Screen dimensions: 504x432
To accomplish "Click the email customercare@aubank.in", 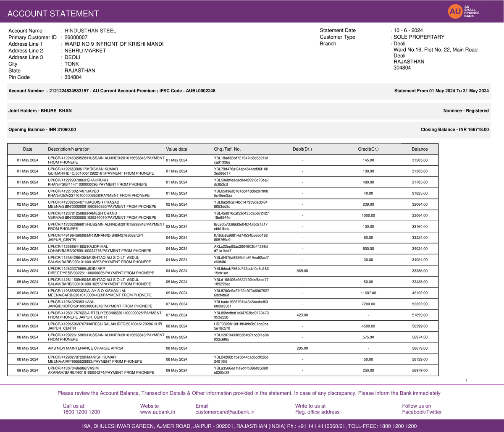I will tap(225, 412).
